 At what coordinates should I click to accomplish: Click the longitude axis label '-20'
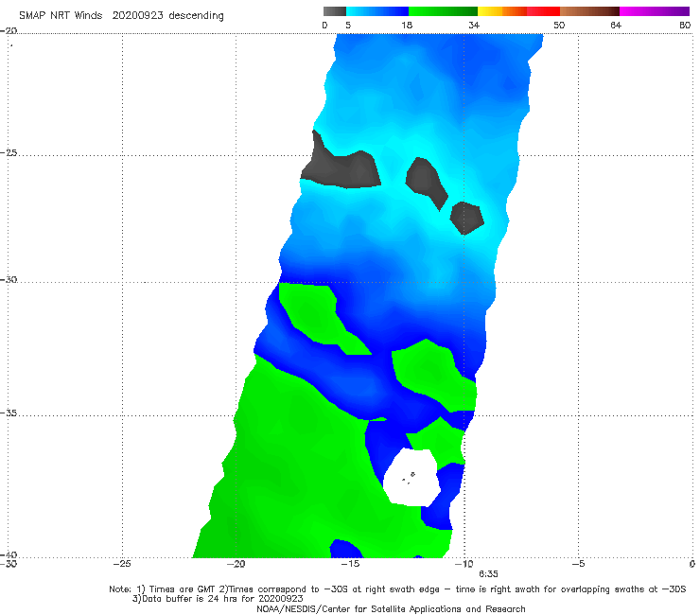236,564
